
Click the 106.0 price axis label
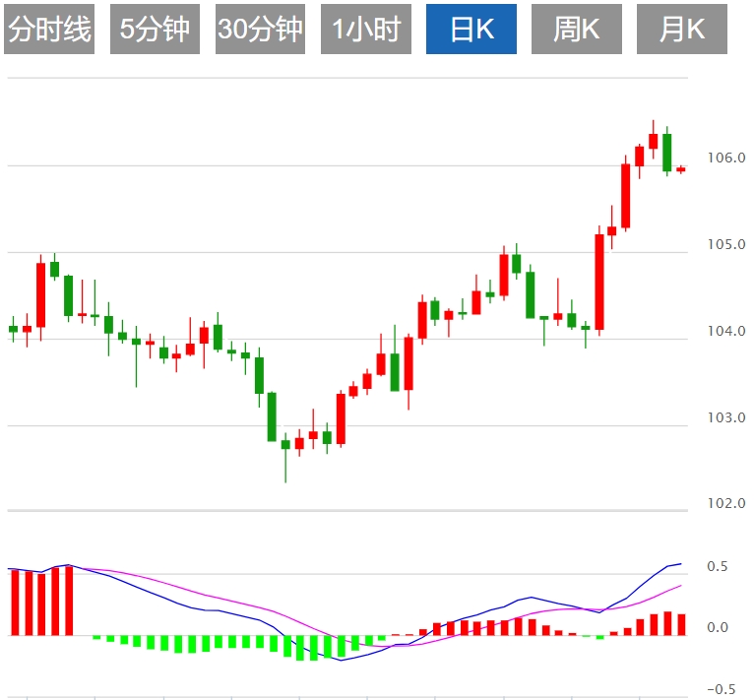pyautogui.click(x=726, y=158)
